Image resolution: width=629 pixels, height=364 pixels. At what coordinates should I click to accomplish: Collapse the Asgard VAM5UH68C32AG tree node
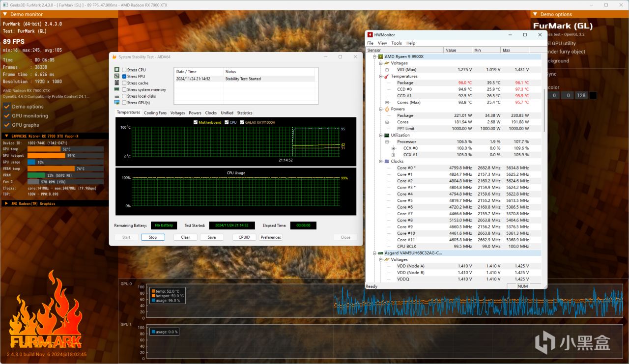tap(374, 253)
